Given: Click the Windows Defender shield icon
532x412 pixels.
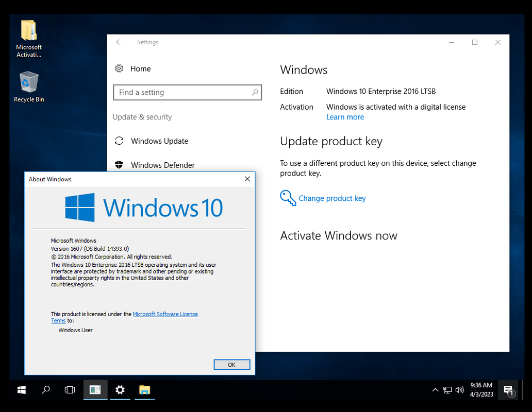Looking at the screenshot, I should [119, 165].
